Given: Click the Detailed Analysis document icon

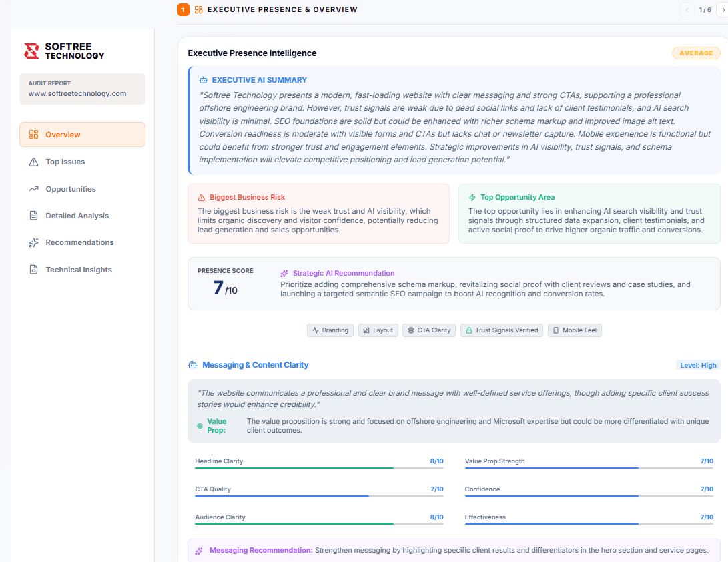Looking at the screenshot, I should pos(33,216).
